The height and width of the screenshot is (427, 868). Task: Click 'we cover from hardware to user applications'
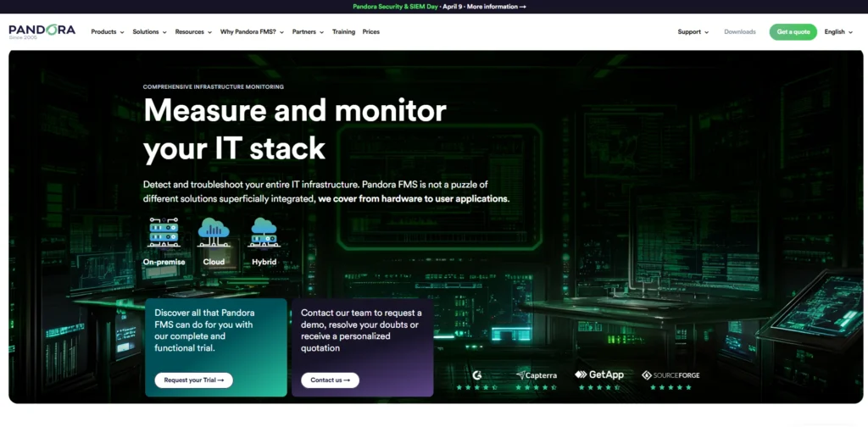pyautogui.click(x=414, y=198)
